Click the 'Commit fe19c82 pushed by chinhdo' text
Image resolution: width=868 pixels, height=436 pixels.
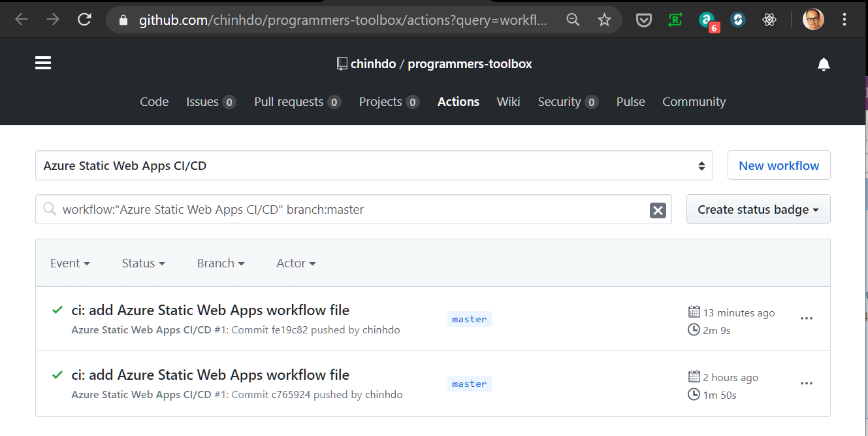[x=315, y=330]
